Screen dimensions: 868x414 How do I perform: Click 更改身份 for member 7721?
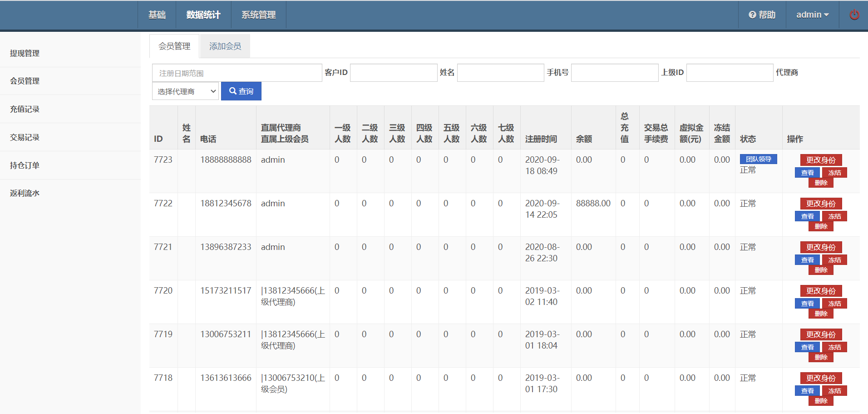pyautogui.click(x=821, y=247)
